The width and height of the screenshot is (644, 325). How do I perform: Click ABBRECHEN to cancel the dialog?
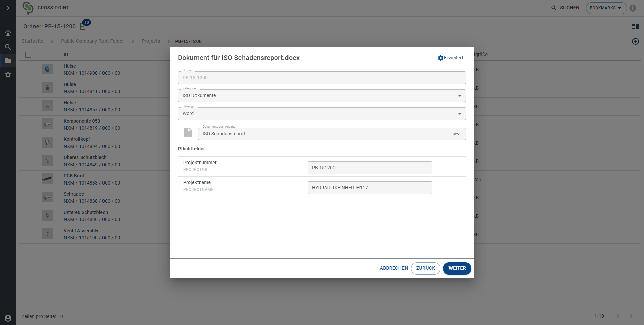(394, 268)
